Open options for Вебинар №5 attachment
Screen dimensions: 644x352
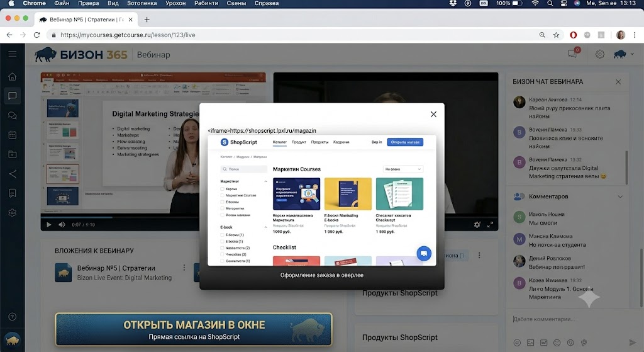pos(184,268)
